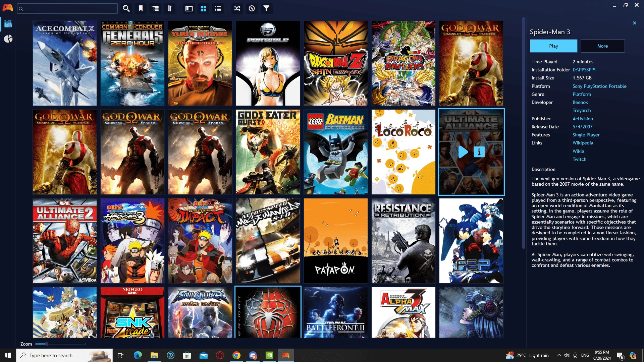This screenshot has height=362, width=644.
Task: Open the Library view in sidebar
Action: coord(8,24)
